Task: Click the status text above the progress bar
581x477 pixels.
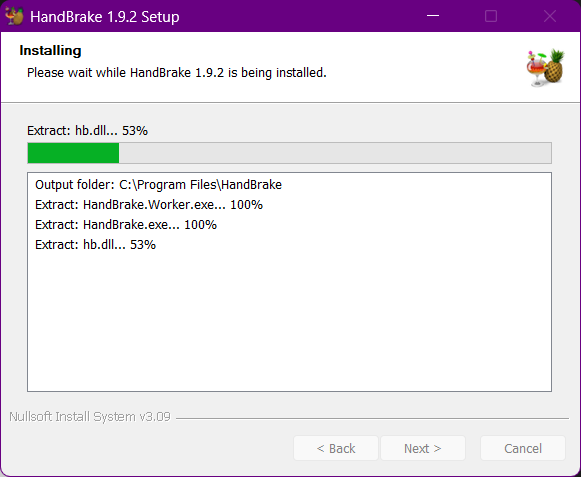Action: click(87, 131)
